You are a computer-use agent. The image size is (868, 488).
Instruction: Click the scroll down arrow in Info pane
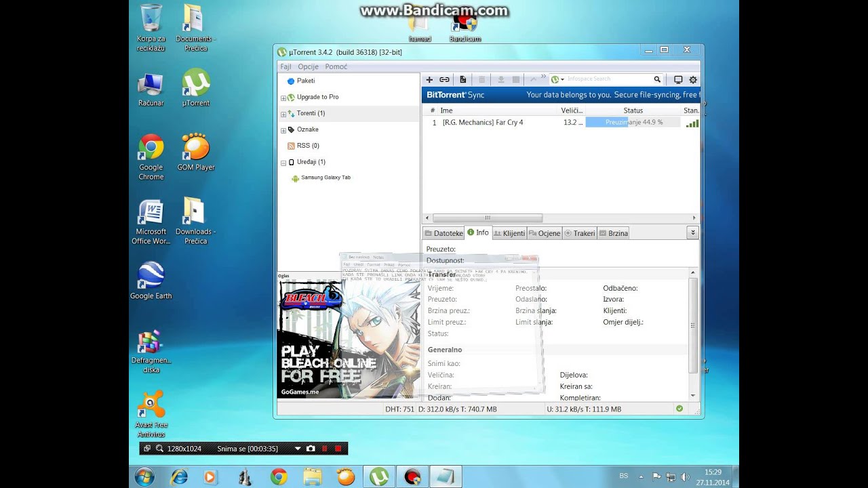tap(693, 395)
